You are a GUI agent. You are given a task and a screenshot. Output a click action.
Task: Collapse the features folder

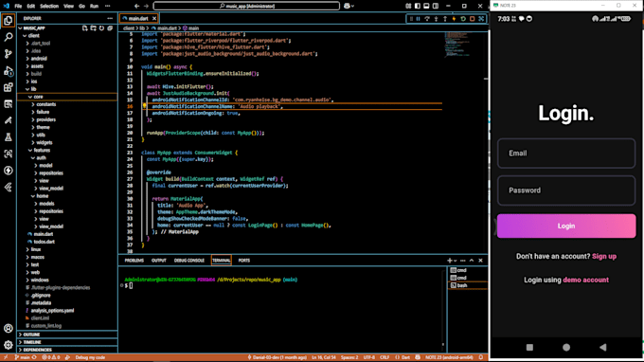click(x=42, y=151)
